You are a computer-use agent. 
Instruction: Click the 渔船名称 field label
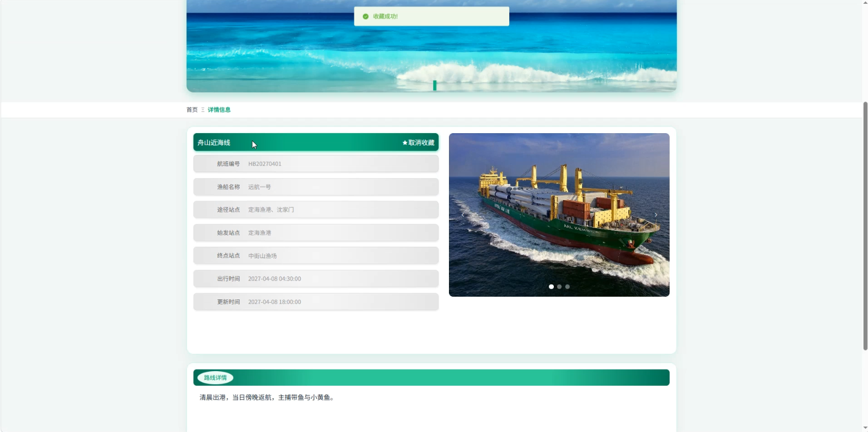click(228, 187)
